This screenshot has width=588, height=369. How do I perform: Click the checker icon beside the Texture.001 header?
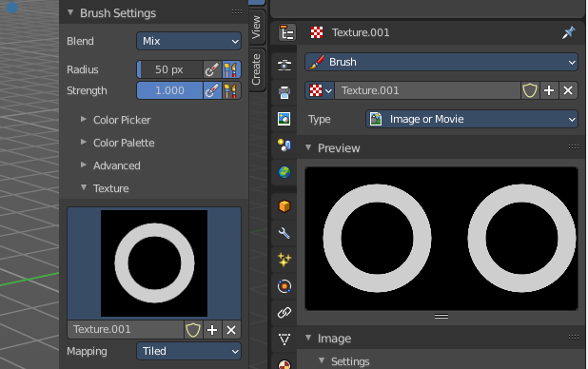317,32
